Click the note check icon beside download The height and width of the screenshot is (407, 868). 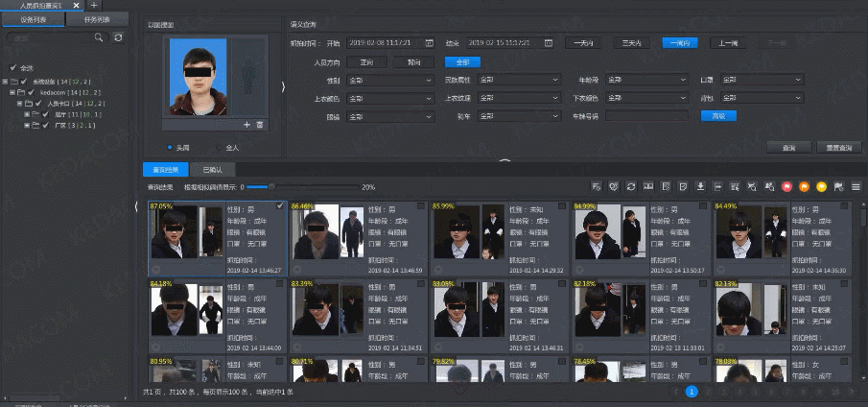683,187
